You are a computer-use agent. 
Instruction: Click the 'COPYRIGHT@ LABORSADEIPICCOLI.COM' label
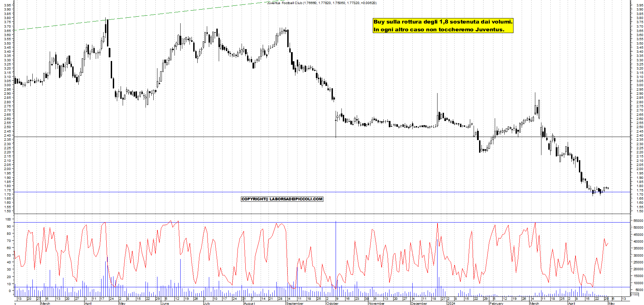282,199
